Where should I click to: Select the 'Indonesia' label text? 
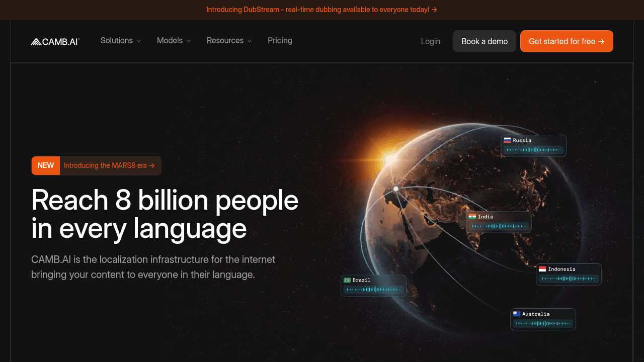coord(561,269)
